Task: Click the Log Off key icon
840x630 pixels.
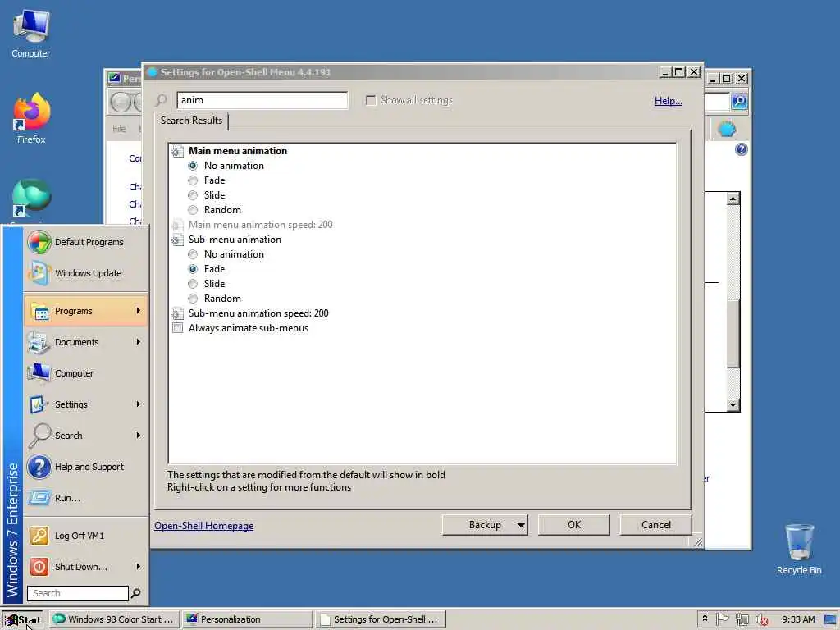Action: (39, 536)
